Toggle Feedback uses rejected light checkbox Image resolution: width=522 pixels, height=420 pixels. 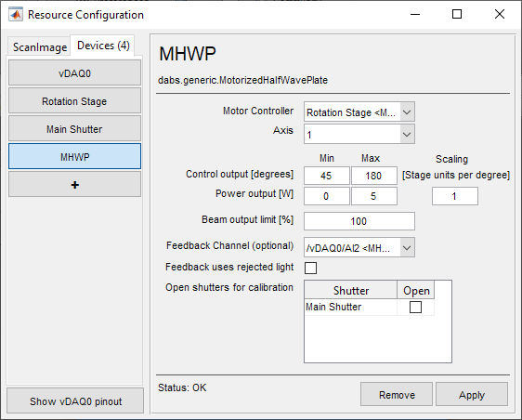coord(310,268)
